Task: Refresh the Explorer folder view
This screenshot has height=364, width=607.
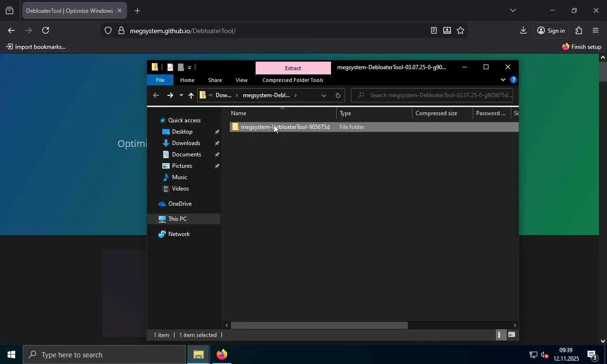Action: (338, 95)
